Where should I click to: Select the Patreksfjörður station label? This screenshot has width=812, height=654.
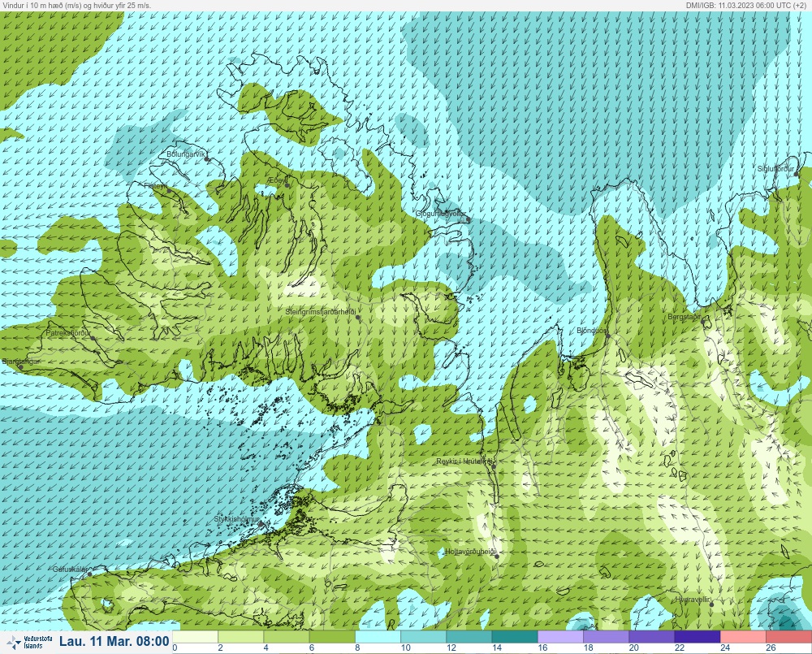click(x=68, y=333)
